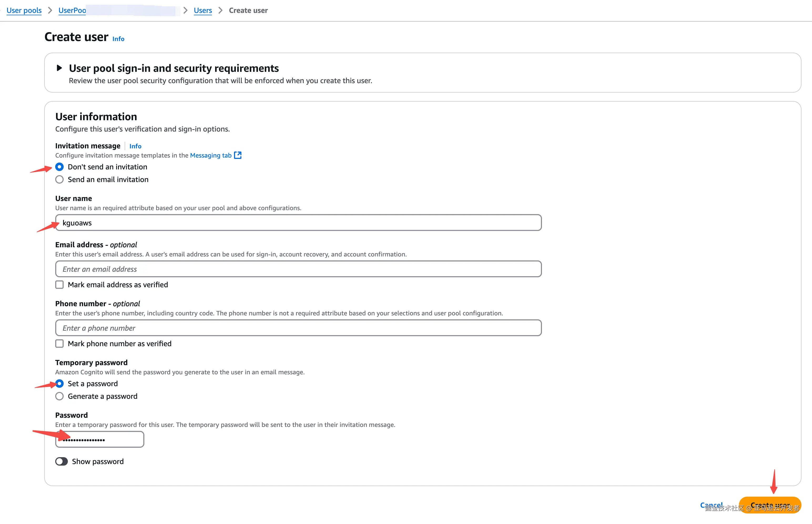This screenshot has height=524, width=812.
Task: Toggle the Show password switch
Action: (x=62, y=461)
